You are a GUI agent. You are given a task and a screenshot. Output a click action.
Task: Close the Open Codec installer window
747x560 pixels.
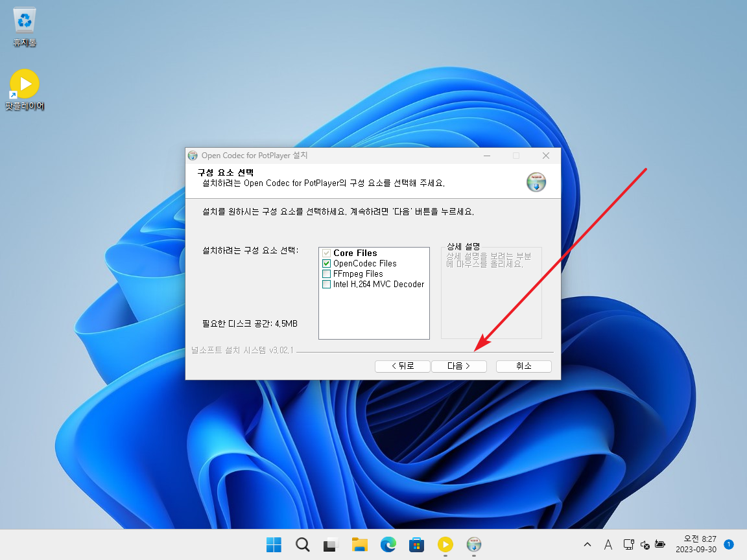click(546, 156)
